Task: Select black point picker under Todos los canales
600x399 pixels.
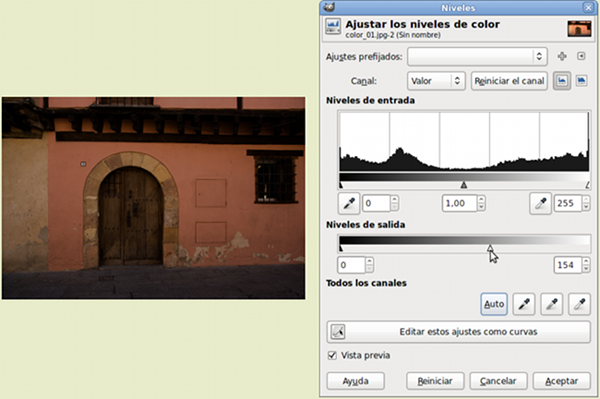Action: point(523,304)
